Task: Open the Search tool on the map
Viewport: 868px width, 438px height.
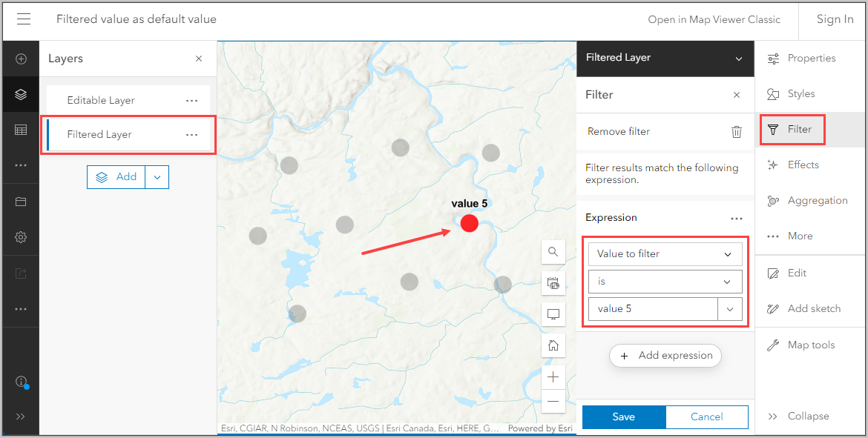Action: 553,252
